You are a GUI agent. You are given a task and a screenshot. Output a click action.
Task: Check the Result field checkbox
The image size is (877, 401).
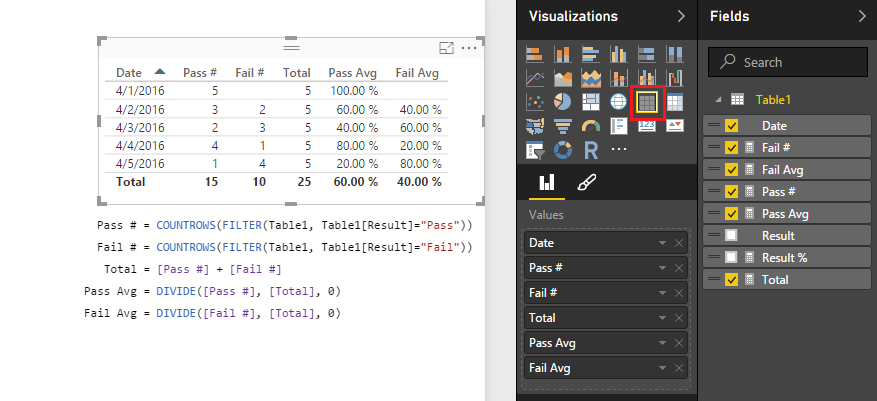[x=731, y=236]
